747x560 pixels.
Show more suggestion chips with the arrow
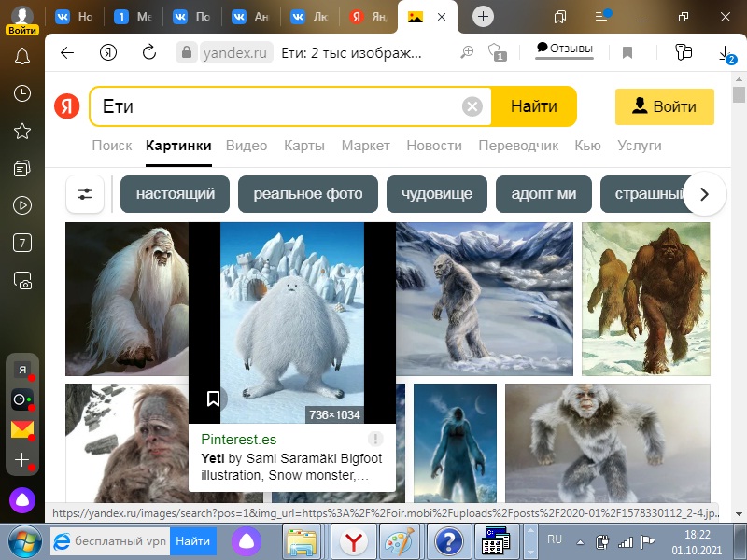point(704,194)
